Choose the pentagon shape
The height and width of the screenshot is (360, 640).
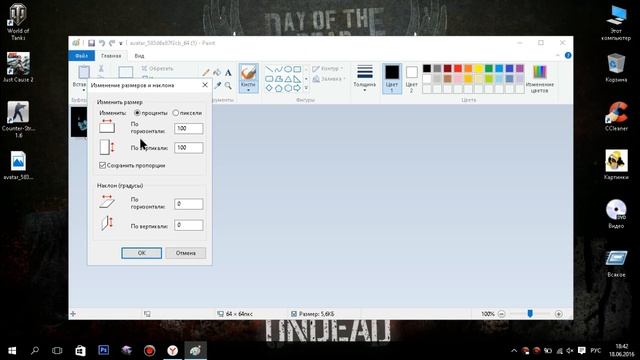click(x=278, y=88)
